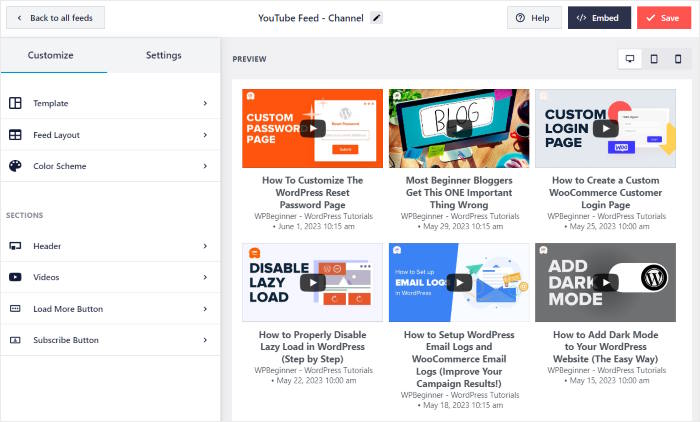Click the pencil icon to rename the feed
The width and height of the screenshot is (700, 422).
(x=377, y=18)
